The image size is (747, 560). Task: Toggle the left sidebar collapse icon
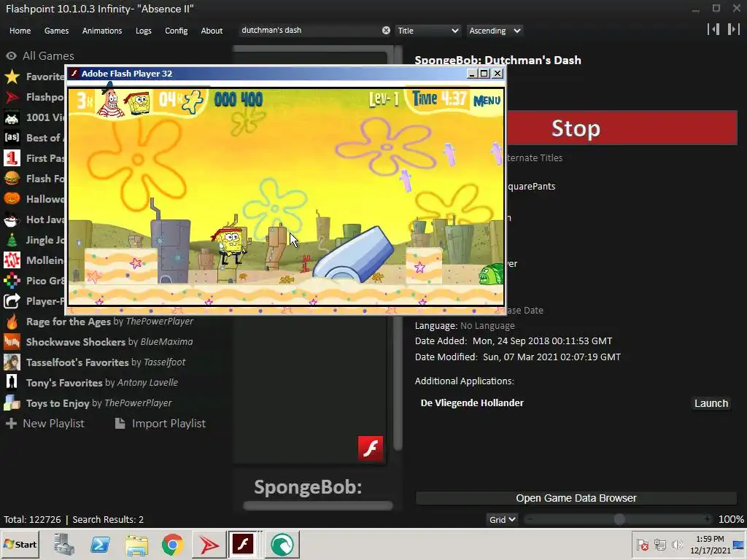point(713,29)
